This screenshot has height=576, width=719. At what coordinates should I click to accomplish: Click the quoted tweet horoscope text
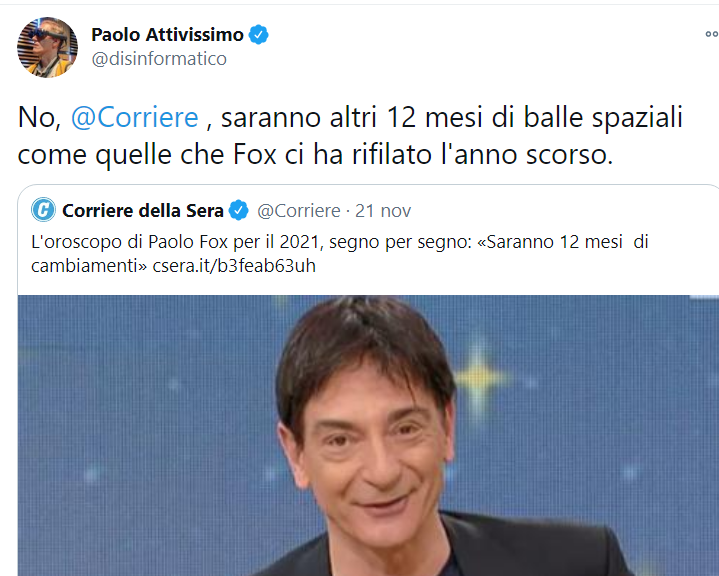pos(340,254)
